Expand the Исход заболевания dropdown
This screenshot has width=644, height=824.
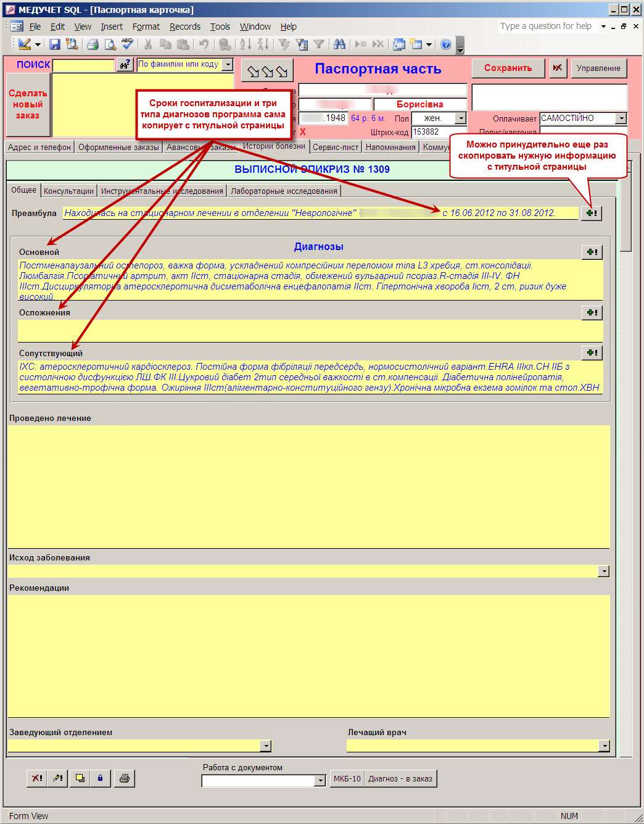point(604,571)
